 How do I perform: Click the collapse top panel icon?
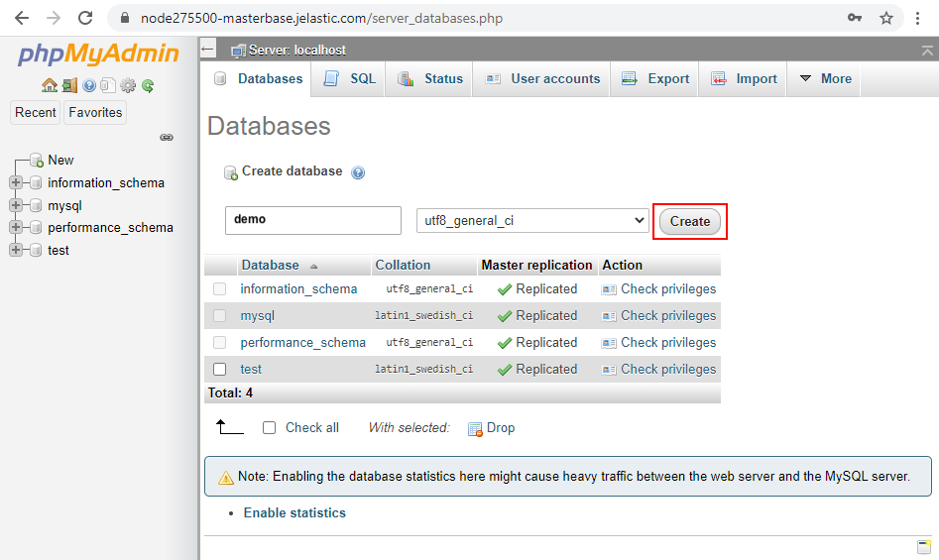(x=927, y=51)
